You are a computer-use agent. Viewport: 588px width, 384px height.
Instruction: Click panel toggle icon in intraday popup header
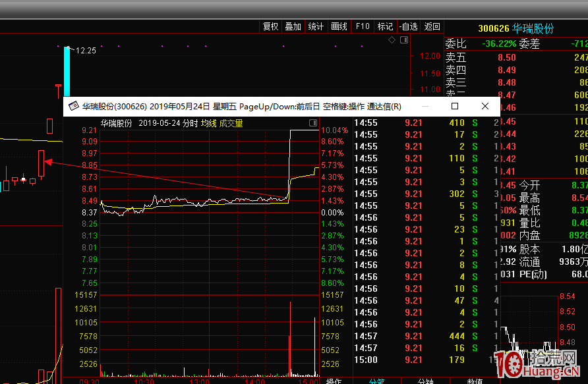tap(313, 123)
